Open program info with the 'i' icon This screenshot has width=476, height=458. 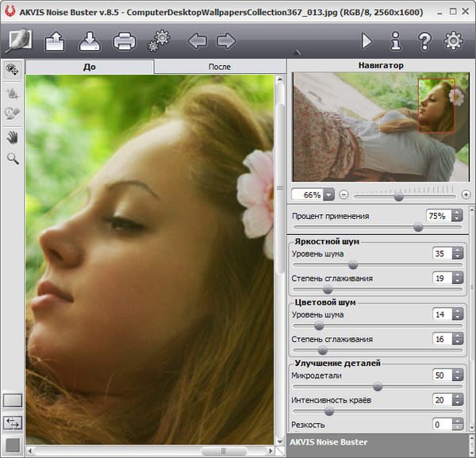point(395,40)
